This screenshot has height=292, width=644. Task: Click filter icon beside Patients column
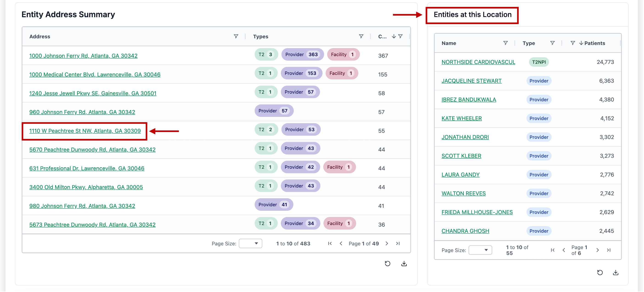pos(572,43)
